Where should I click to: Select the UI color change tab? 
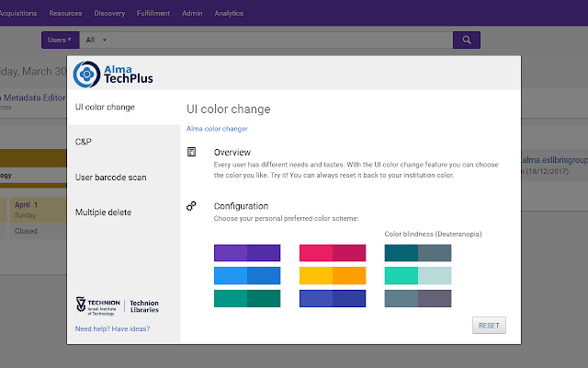124,107
